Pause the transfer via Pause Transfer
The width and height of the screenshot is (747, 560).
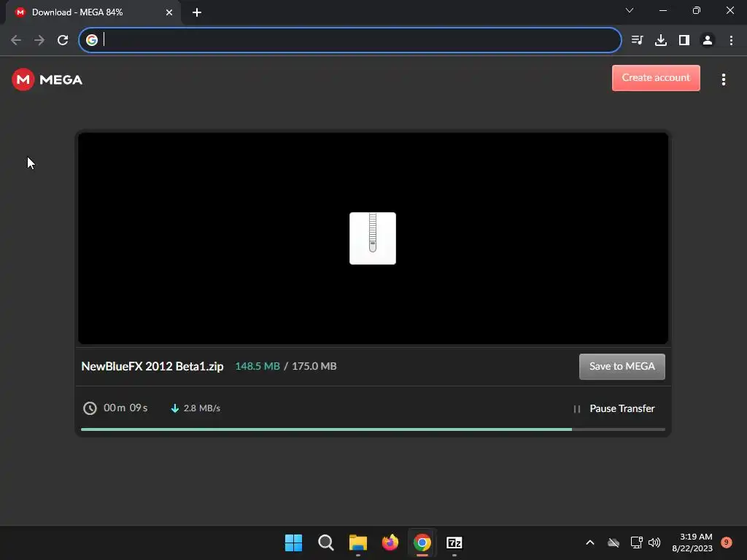[622, 408]
